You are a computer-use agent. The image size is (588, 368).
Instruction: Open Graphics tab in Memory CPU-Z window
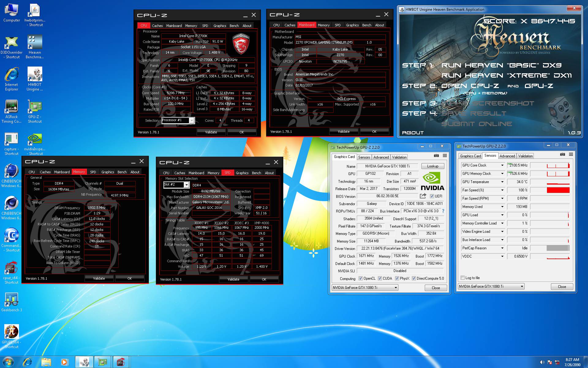pyautogui.click(x=107, y=172)
